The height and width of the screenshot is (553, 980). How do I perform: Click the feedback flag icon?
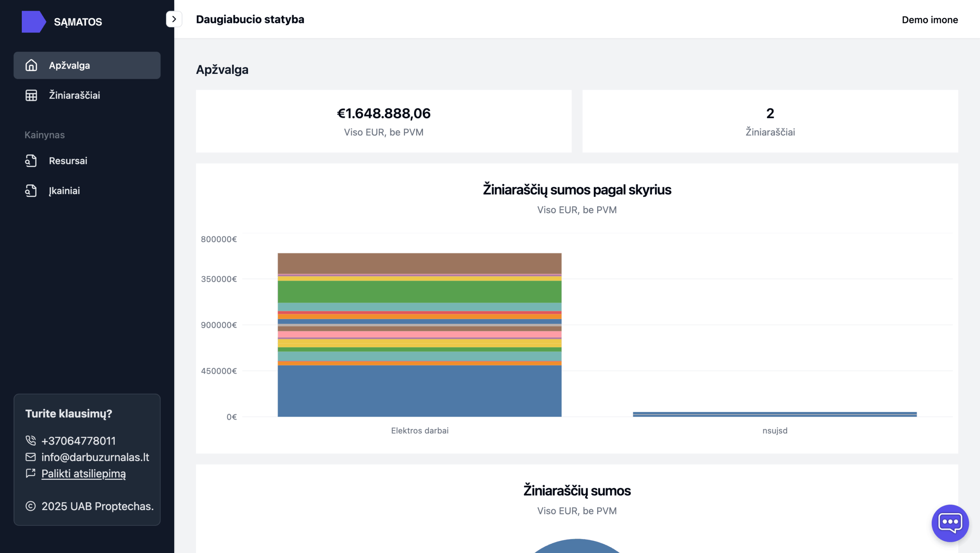pyautogui.click(x=31, y=473)
